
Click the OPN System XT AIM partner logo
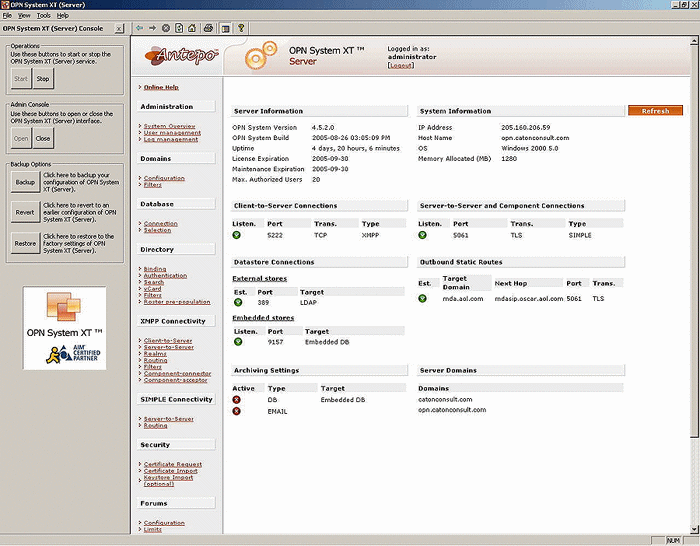65,328
